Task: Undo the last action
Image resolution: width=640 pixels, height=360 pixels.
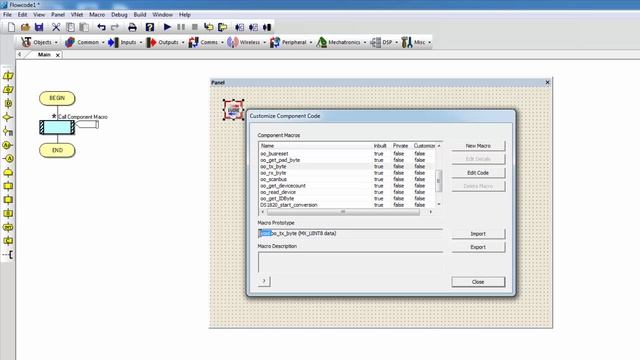Action: (101, 27)
